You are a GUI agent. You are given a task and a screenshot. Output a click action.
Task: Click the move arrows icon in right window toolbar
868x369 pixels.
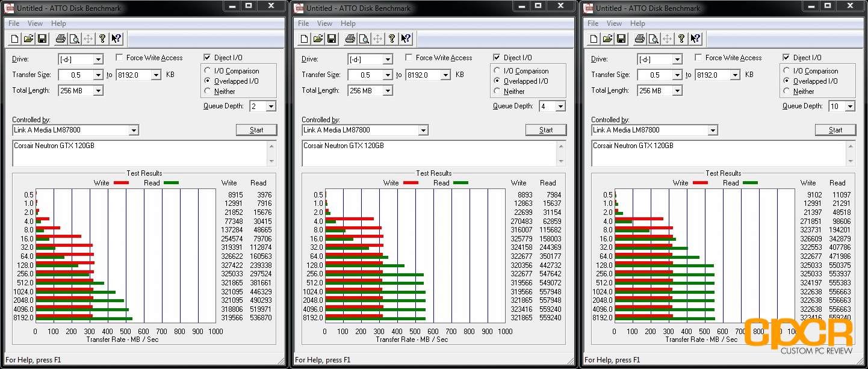tap(667, 39)
